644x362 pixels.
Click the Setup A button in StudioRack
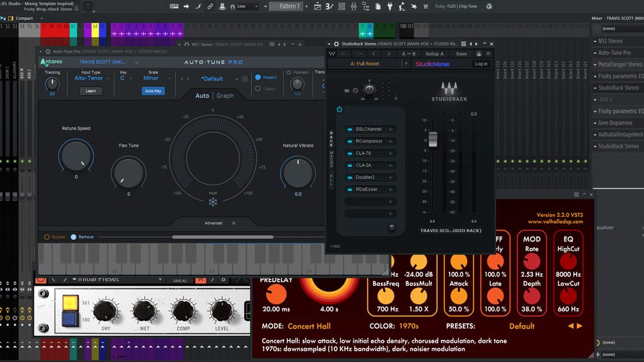(x=434, y=54)
